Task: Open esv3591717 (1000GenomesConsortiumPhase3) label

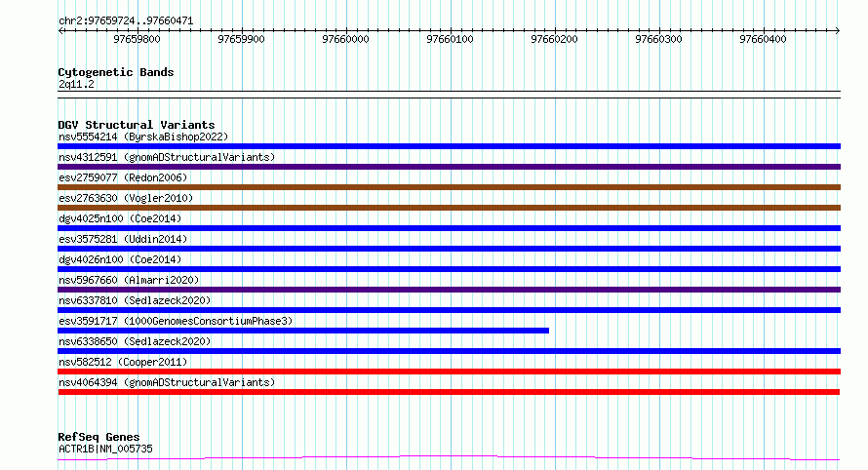Action: 176,321
